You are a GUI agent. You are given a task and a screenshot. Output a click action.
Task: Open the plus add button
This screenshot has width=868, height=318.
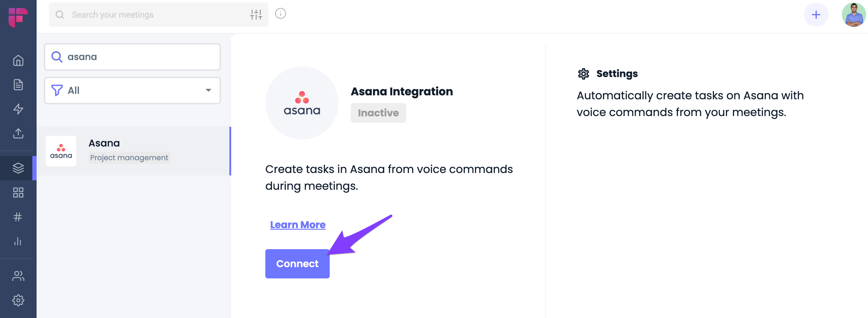[816, 15]
